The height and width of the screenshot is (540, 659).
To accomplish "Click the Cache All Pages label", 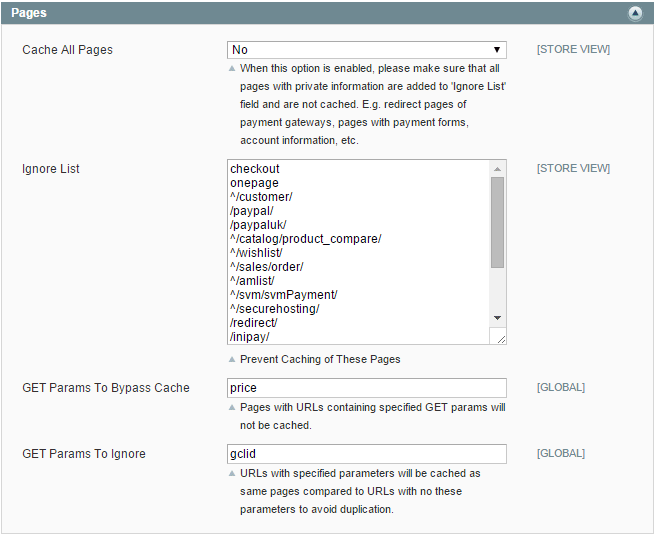I will pyautogui.click(x=67, y=50).
